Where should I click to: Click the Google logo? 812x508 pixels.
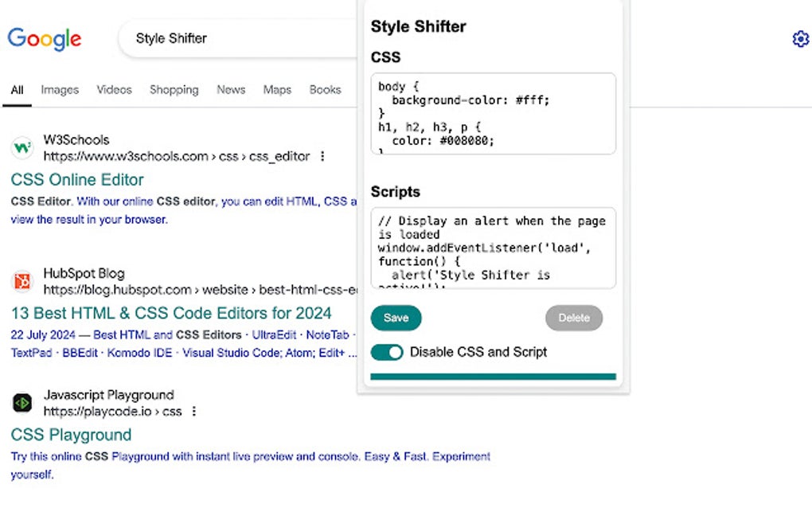click(45, 39)
